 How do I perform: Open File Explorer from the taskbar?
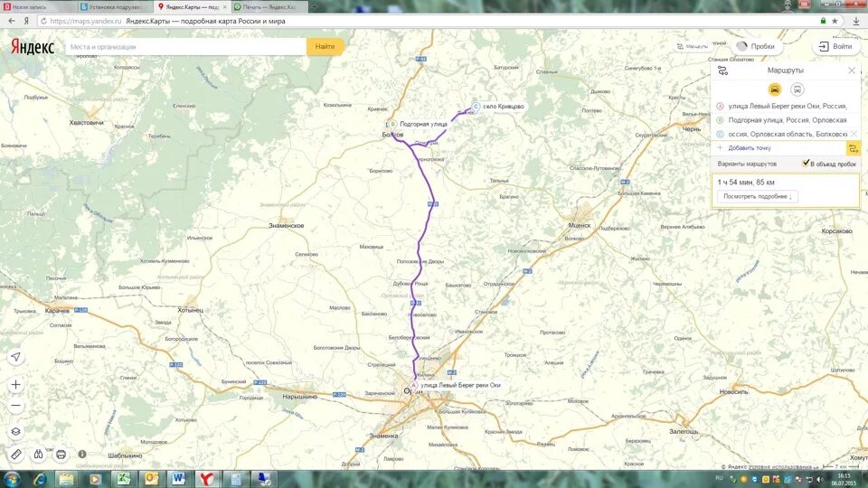click(x=66, y=479)
